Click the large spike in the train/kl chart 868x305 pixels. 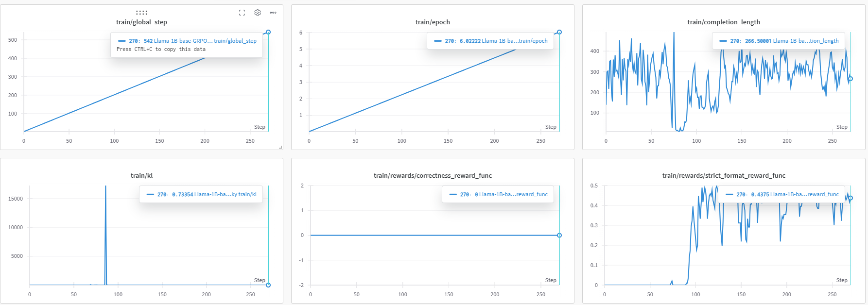(x=105, y=194)
